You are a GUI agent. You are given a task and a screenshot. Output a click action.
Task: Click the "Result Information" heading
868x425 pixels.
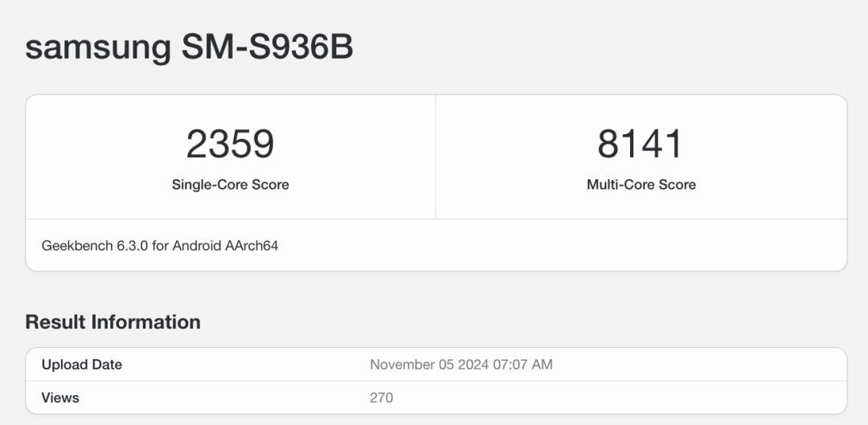click(113, 322)
